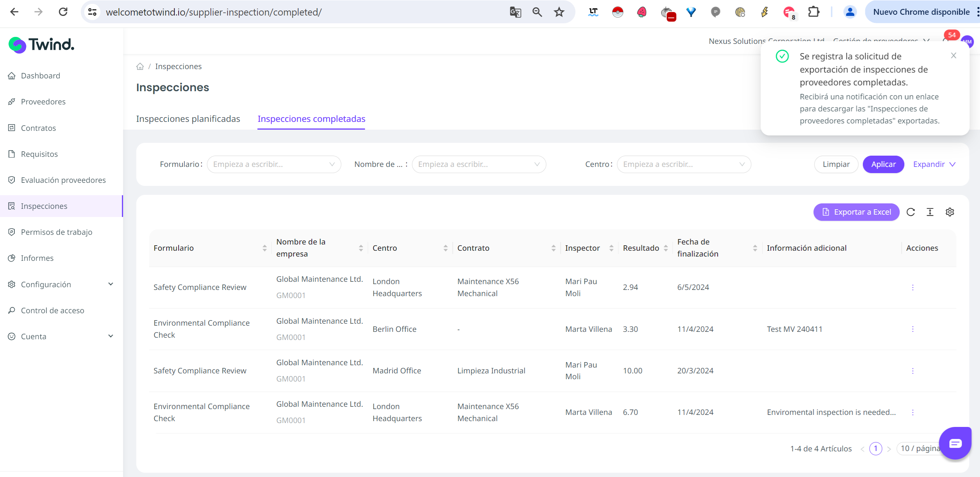This screenshot has width=980, height=477.
Task: Sort table by Resultado column
Action: [665, 248]
